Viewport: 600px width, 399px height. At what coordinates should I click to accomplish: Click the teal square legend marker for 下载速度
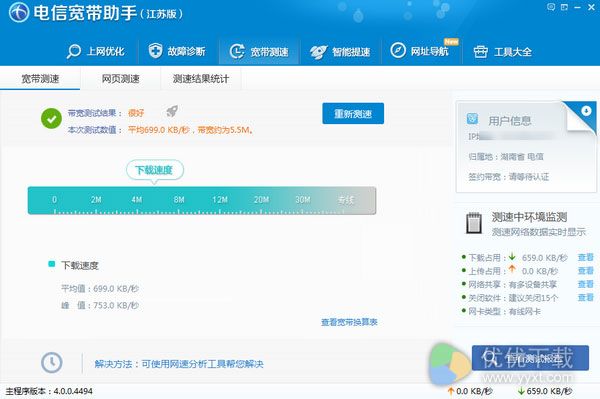(51, 264)
